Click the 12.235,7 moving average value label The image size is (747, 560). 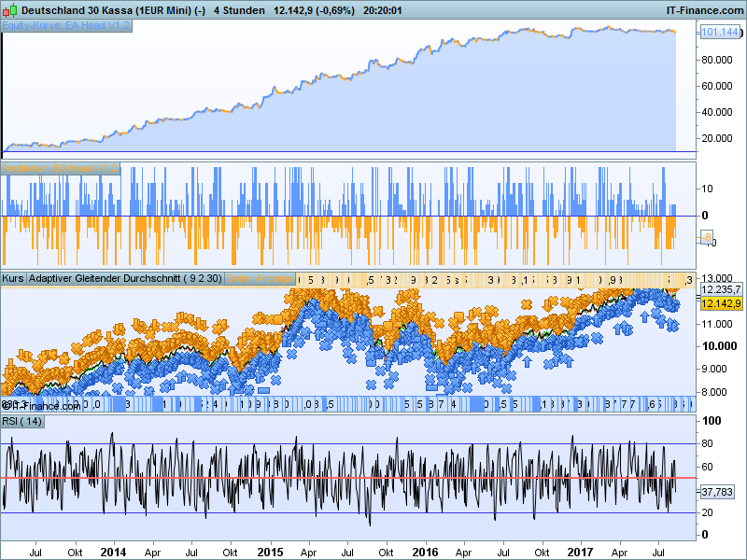tap(721, 289)
